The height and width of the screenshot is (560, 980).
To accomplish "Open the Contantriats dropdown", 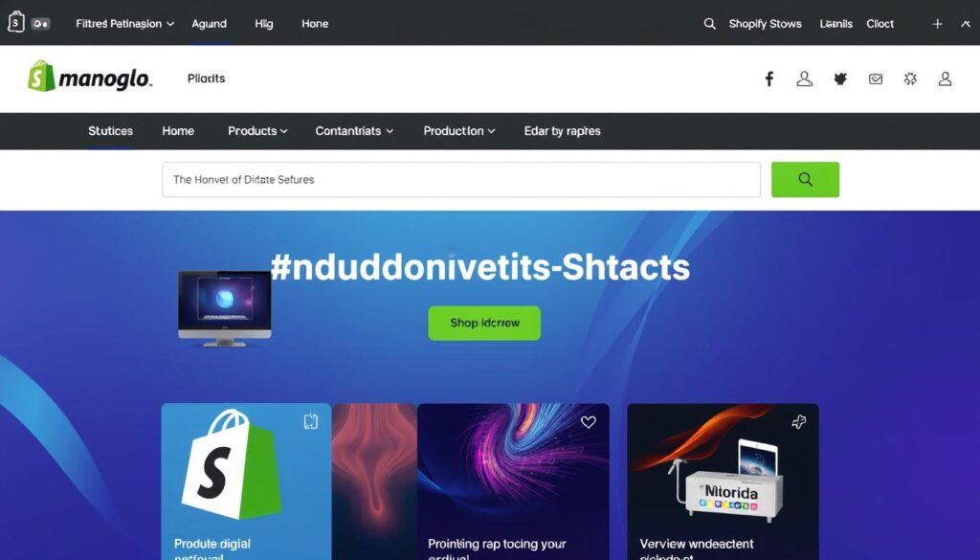I will (354, 131).
